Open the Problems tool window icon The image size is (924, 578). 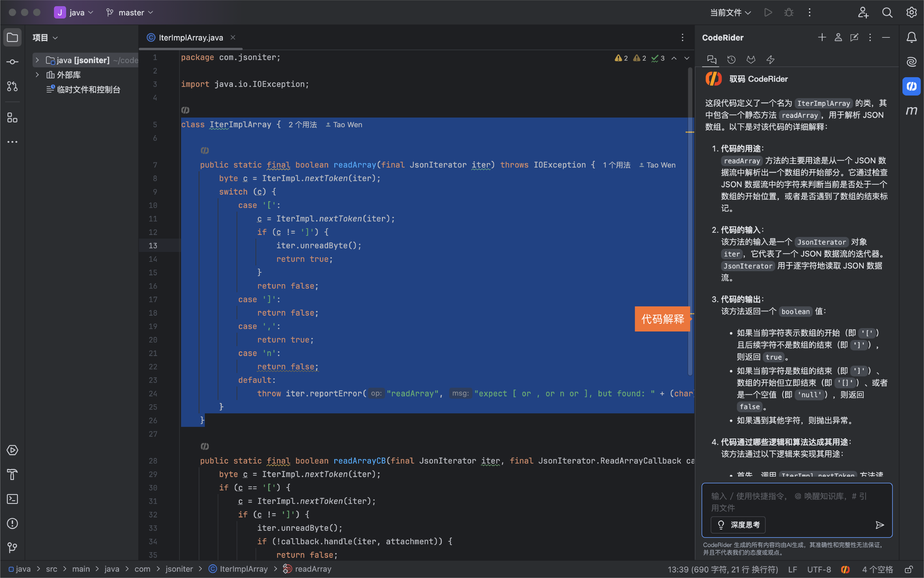pyautogui.click(x=12, y=523)
